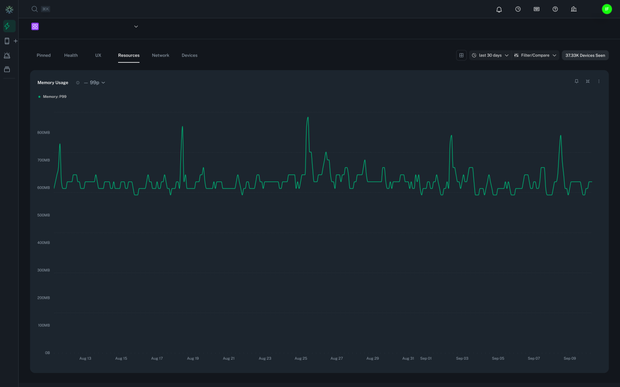Open the notifications bell in the top bar

tap(499, 9)
